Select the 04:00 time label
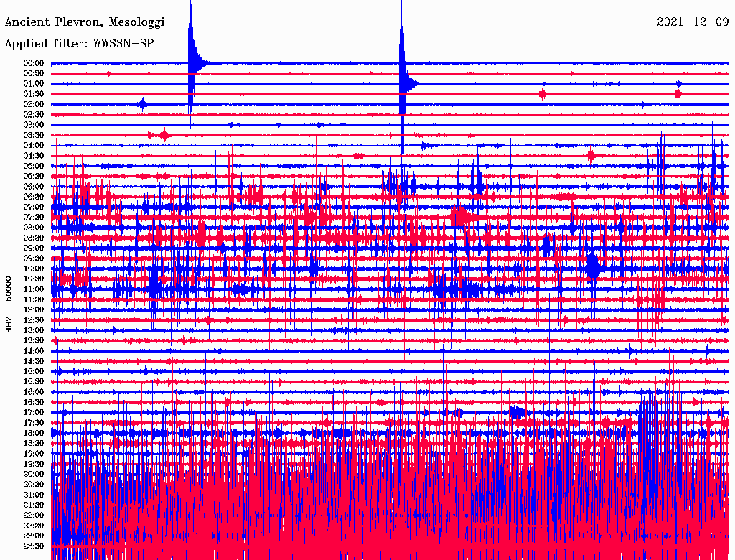 (34, 146)
